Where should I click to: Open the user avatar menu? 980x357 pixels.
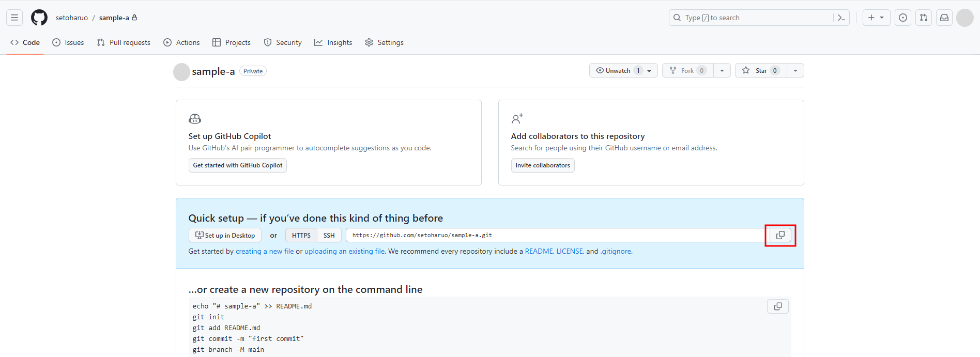[x=965, y=18]
